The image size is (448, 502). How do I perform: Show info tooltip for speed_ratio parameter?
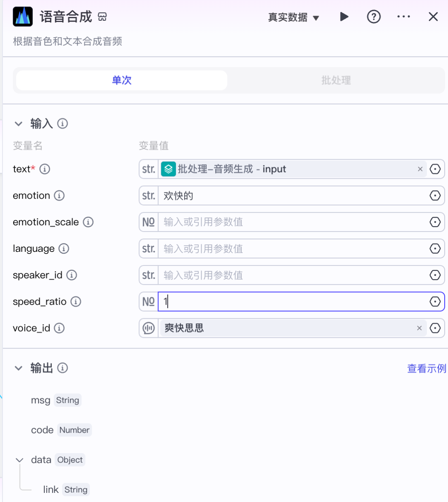click(75, 302)
